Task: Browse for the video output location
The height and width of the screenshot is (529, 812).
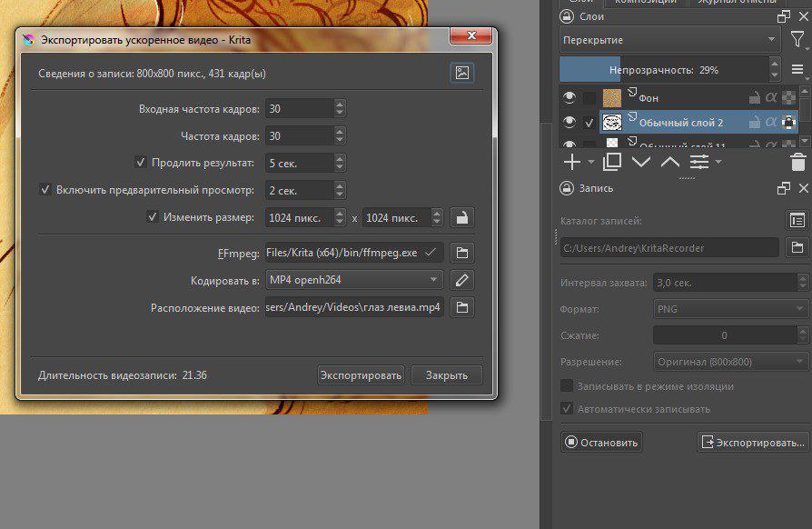Action: [462, 307]
